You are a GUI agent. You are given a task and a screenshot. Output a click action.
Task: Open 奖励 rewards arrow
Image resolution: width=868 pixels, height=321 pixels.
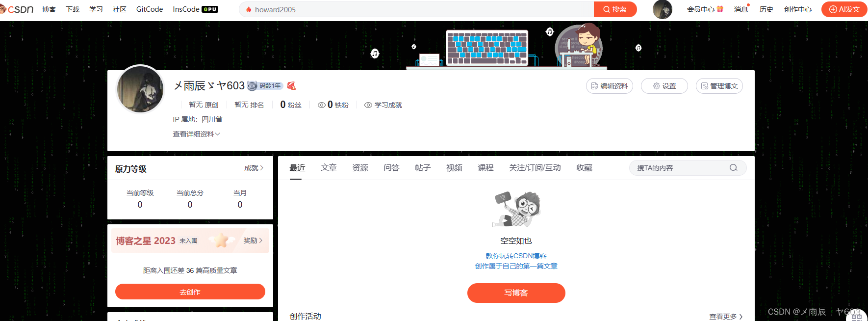253,241
